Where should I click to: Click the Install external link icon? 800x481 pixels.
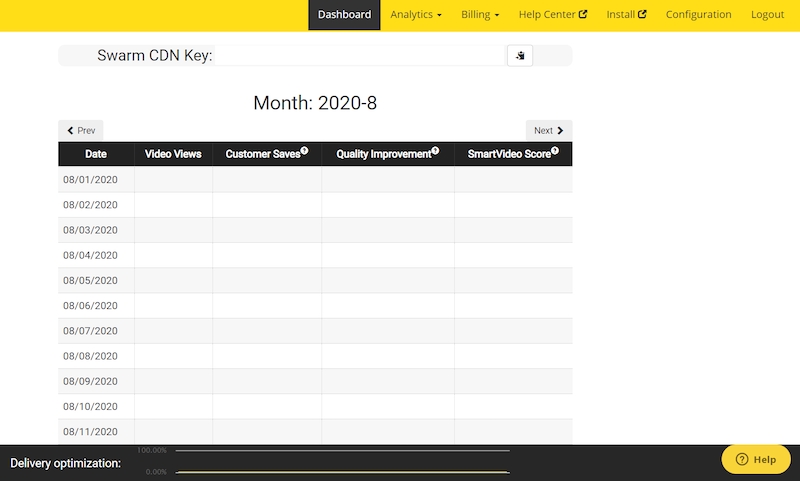pos(642,15)
